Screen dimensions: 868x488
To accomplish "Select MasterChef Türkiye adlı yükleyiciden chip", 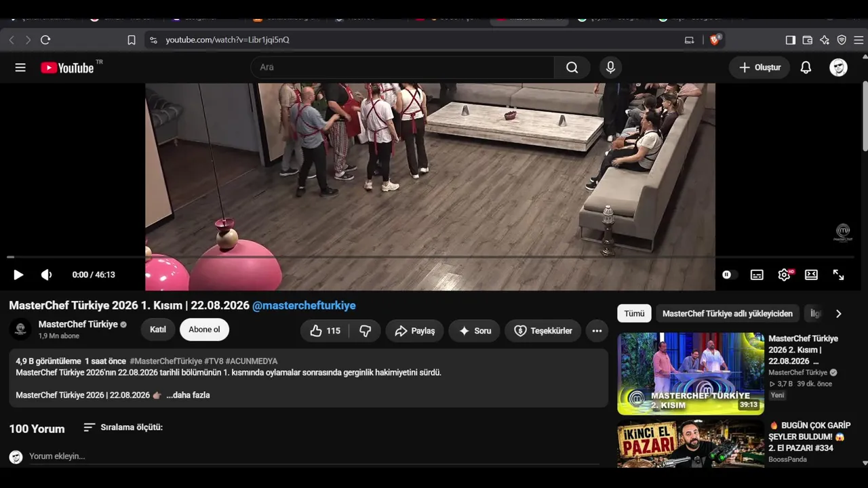I will [728, 314].
